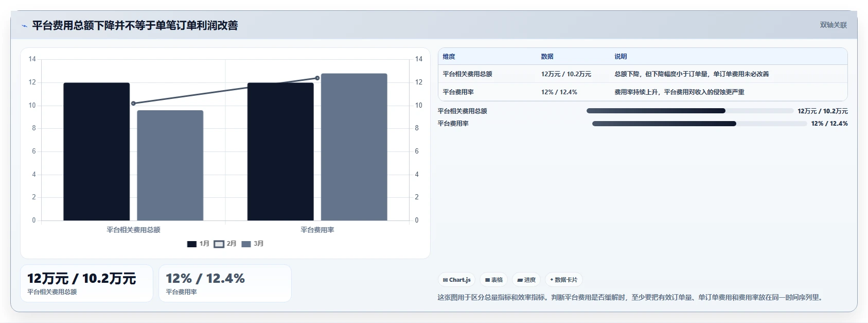Screen dimensions: 868x323
Task: Click the 1月 bar for 平台费用率
Action: 280,151
